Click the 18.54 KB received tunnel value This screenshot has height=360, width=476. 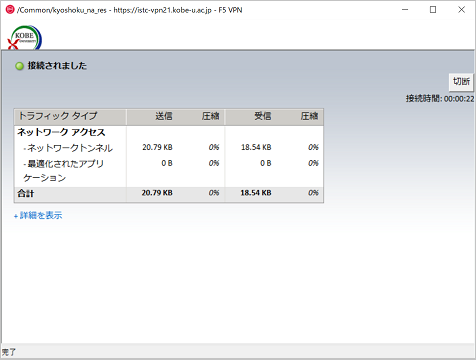256,147
